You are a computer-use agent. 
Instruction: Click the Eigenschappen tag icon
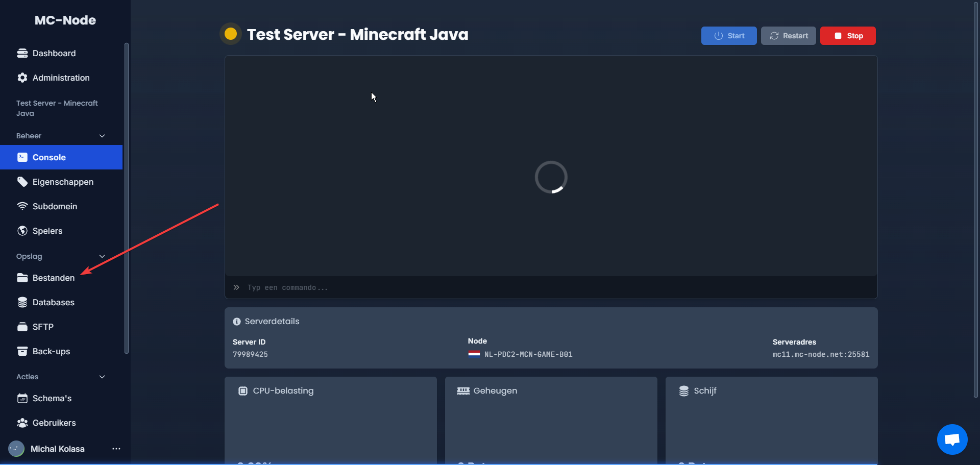click(22, 182)
